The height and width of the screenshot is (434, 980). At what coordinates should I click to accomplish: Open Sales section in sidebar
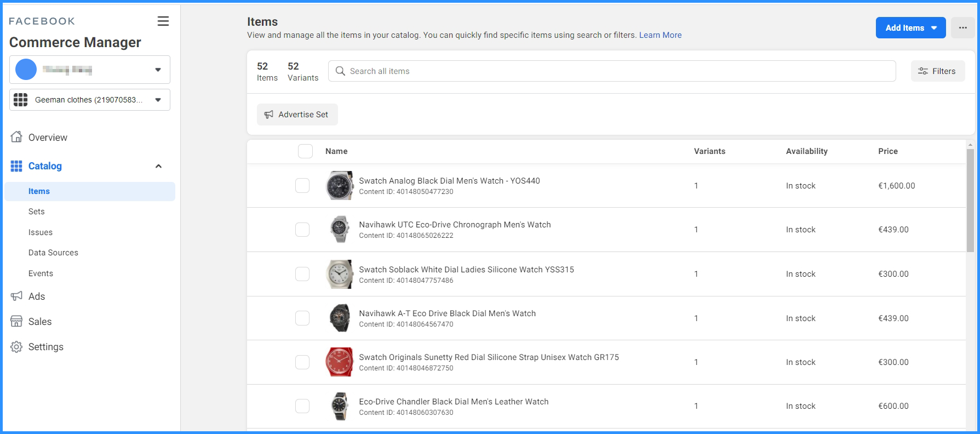pyautogui.click(x=40, y=322)
